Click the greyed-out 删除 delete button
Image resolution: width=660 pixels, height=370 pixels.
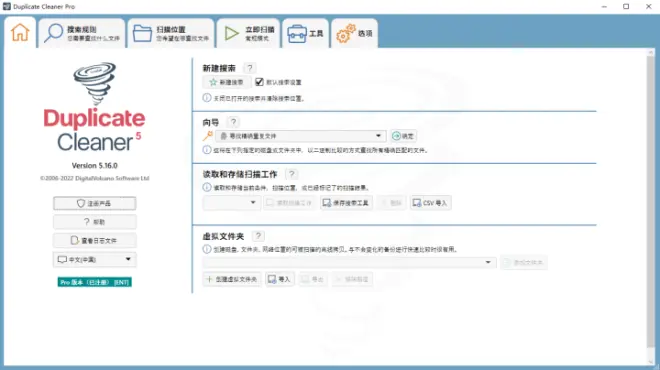click(391, 203)
